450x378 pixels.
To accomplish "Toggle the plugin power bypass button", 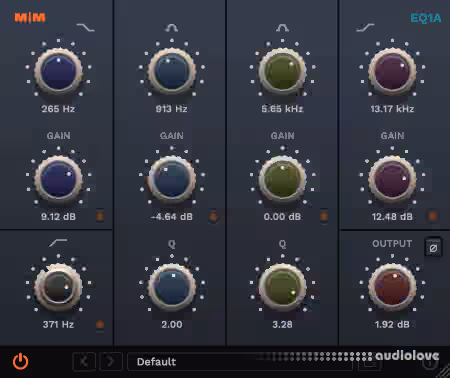I will click(x=20, y=362).
